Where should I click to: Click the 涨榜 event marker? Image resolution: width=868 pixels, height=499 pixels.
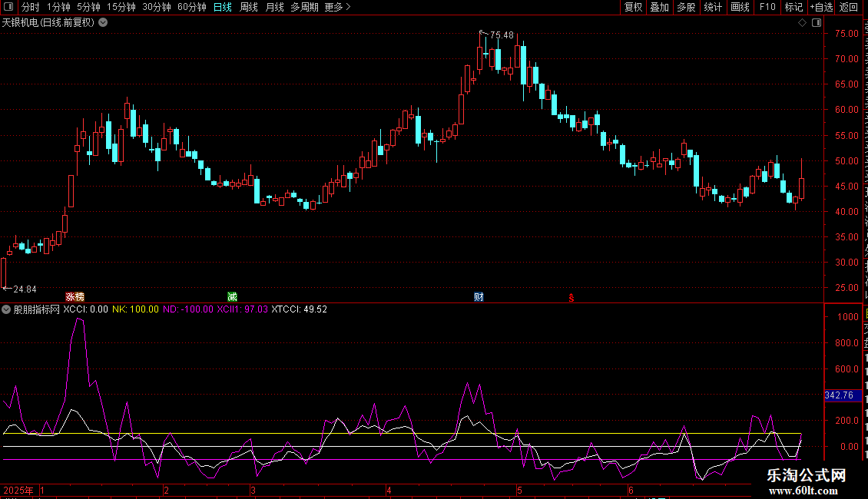[x=75, y=297]
